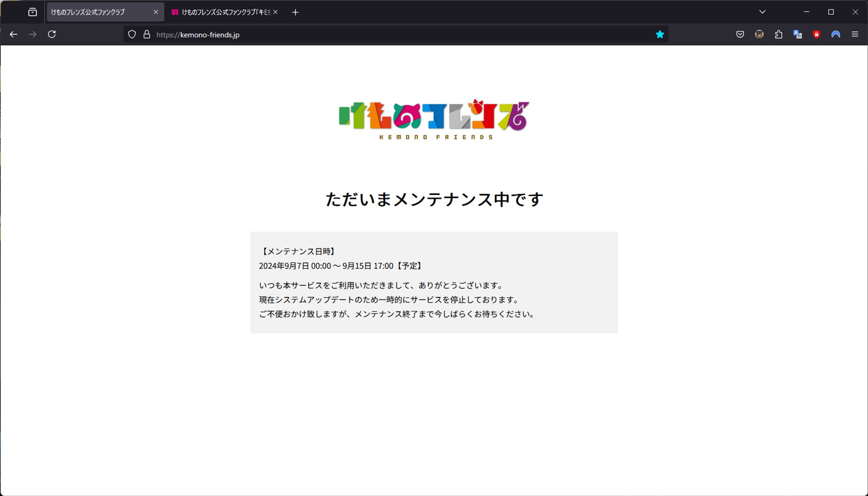Switch to the second tab with pink favicon
This screenshot has width=868, height=496.
(x=225, y=12)
